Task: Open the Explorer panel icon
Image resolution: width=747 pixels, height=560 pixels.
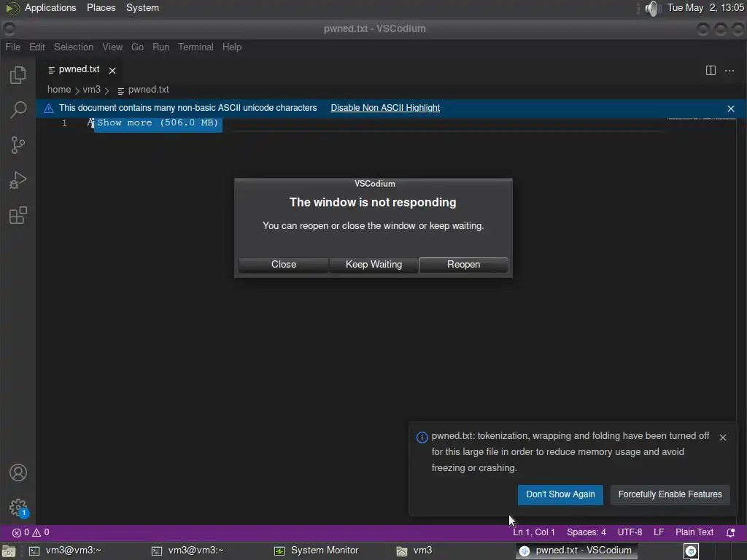Action: [18, 75]
